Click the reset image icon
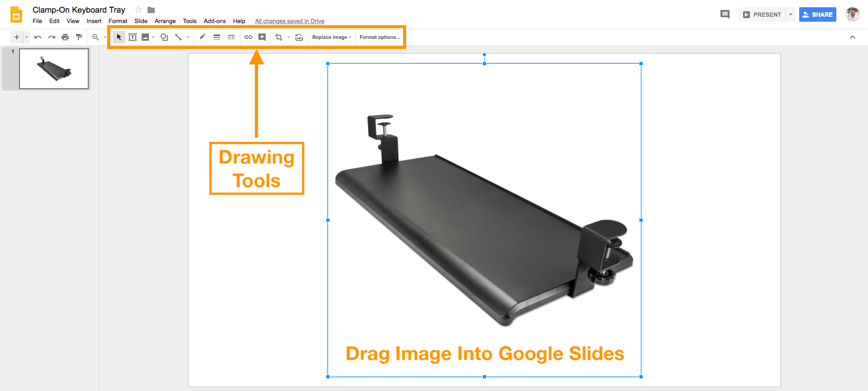Image resolution: width=868 pixels, height=391 pixels. 299,37
